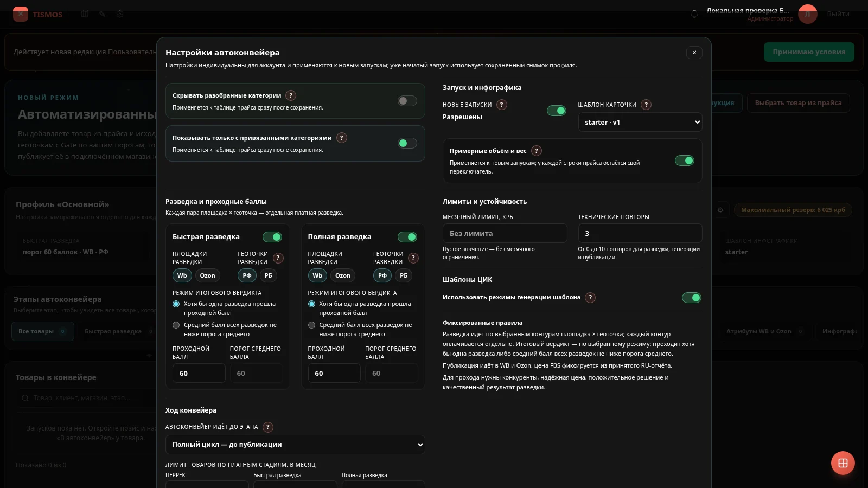The width and height of the screenshot is (868, 488).
Task: Click "Выйти" in the header
Action: [x=838, y=14]
